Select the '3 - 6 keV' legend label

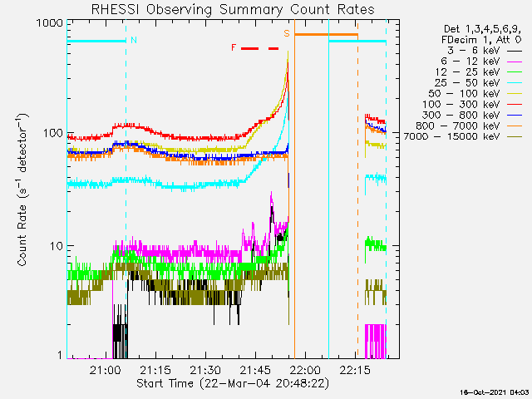point(474,51)
